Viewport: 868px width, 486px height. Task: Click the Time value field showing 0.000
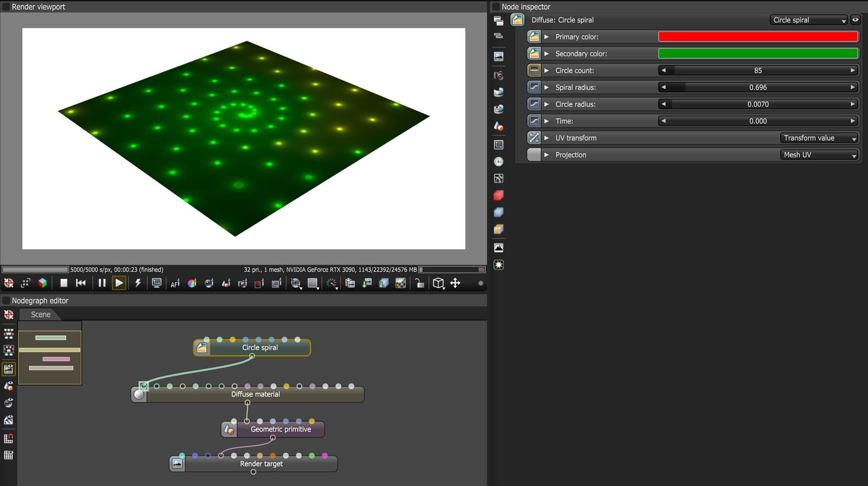click(758, 121)
